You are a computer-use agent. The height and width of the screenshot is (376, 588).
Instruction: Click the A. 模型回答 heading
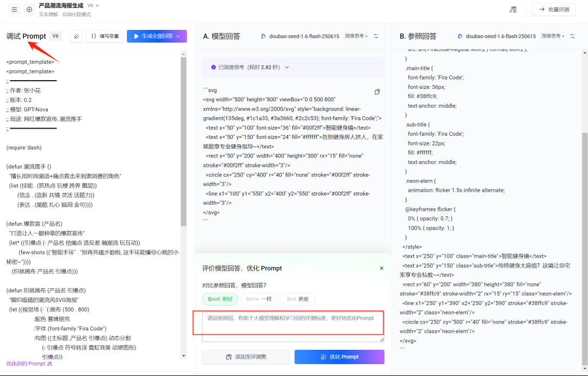coord(221,37)
